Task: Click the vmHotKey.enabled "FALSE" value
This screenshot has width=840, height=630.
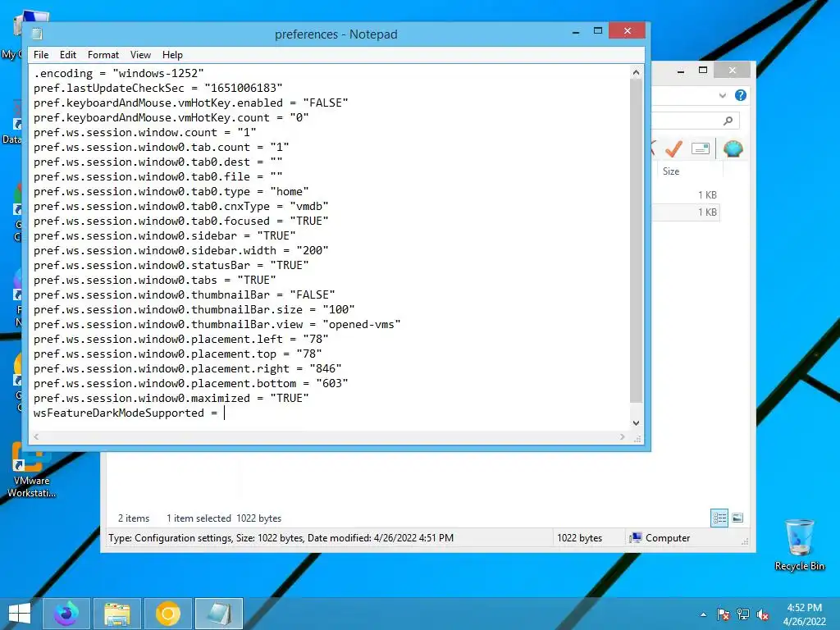Action: 325,103
